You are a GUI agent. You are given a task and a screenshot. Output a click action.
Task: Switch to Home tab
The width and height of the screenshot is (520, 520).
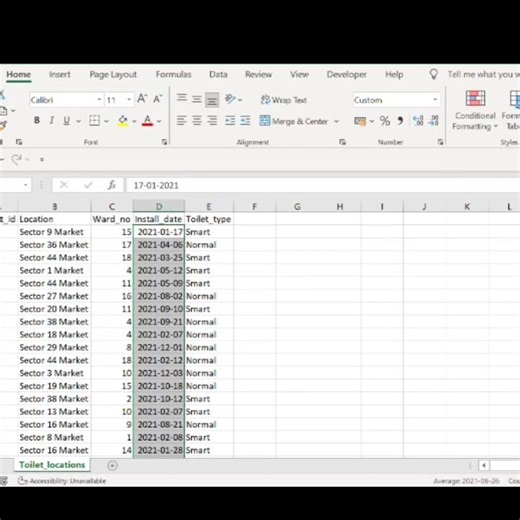tap(19, 74)
